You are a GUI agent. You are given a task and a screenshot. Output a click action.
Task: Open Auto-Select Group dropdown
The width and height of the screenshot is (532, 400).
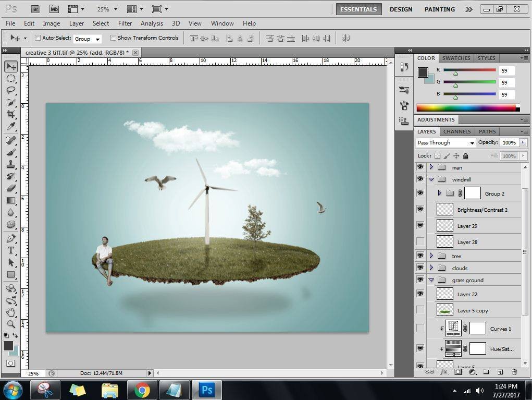coord(87,39)
